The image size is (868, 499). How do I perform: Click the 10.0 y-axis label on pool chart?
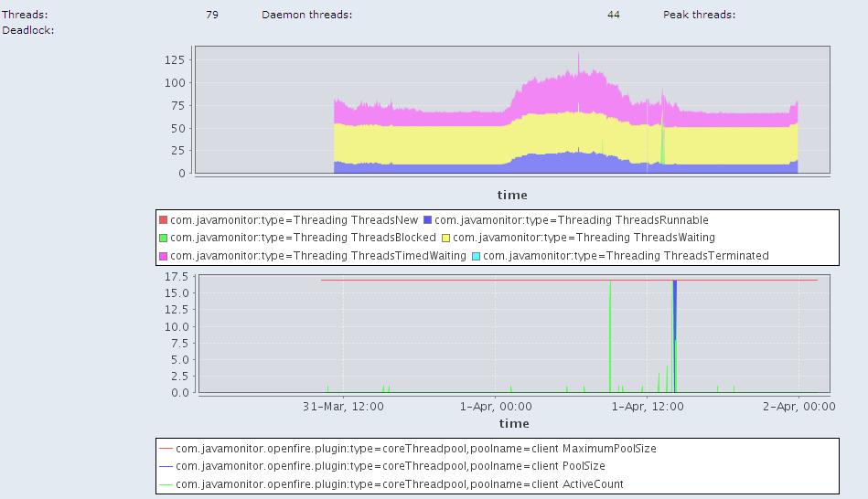coord(176,326)
